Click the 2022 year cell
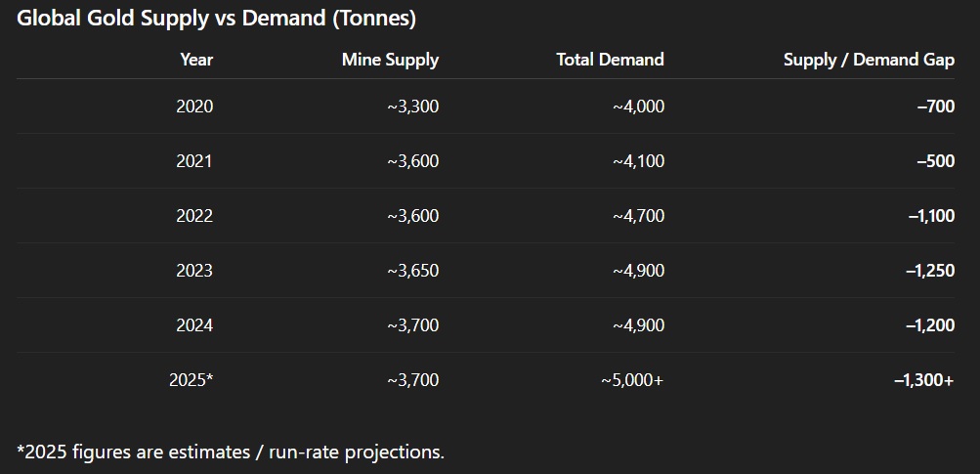The width and height of the screenshot is (980, 474). click(194, 216)
